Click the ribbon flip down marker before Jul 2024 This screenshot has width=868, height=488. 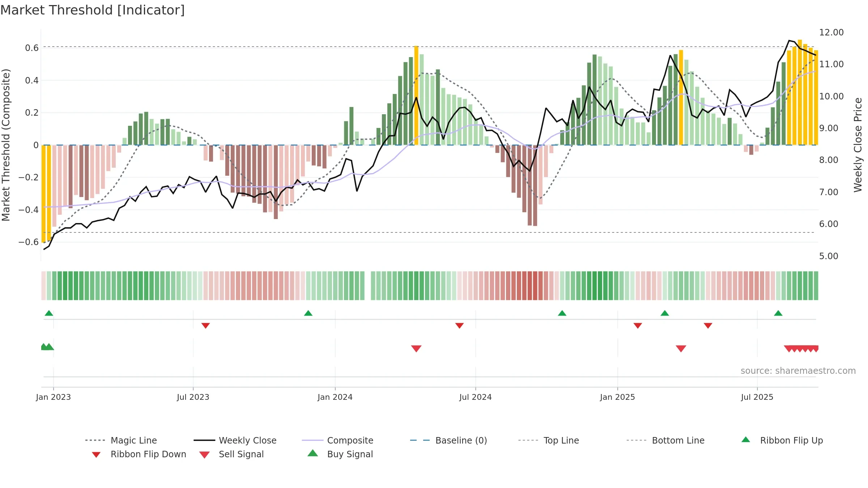pyautogui.click(x=459, y=326)
